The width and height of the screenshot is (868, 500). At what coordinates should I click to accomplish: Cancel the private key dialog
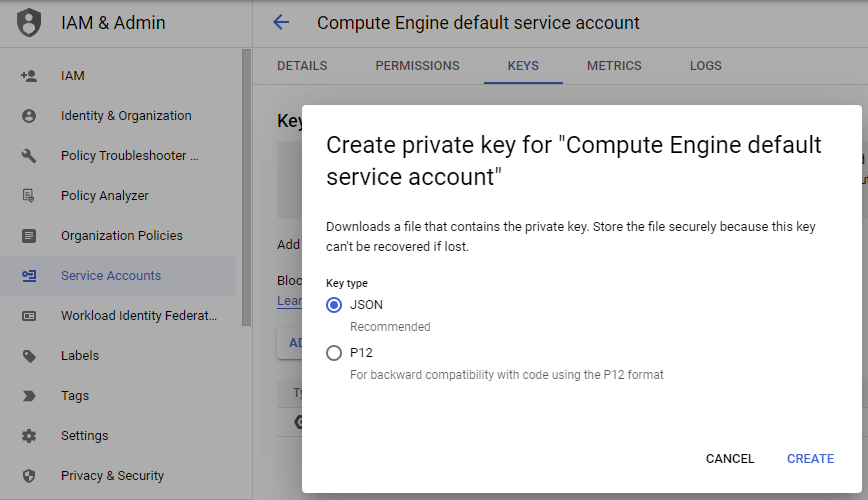click(x=730, y=459)
